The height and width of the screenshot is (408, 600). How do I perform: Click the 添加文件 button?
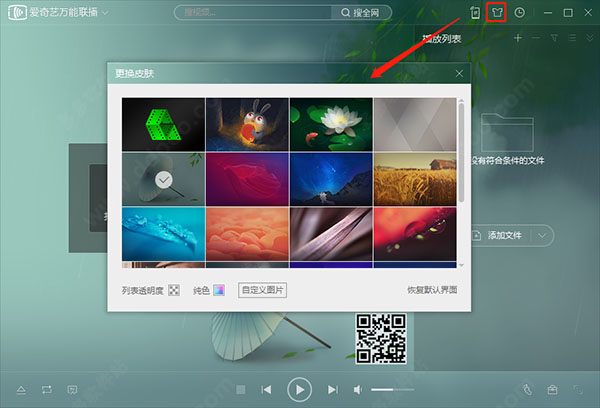[x=497, y=235]
